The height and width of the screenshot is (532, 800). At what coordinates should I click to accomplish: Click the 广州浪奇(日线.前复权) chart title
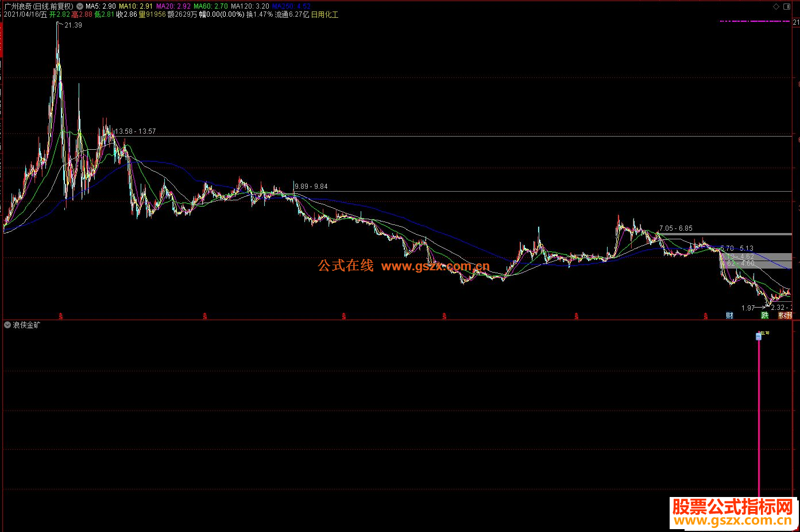point(39,6)
